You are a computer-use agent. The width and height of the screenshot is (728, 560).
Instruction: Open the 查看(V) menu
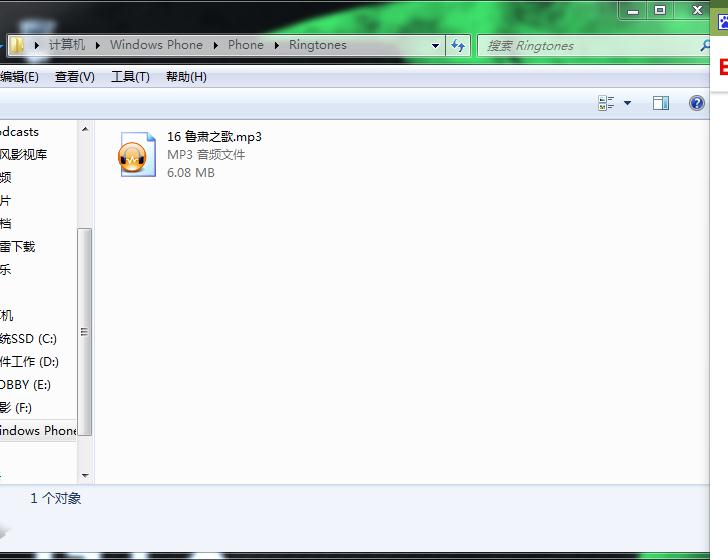74,77
